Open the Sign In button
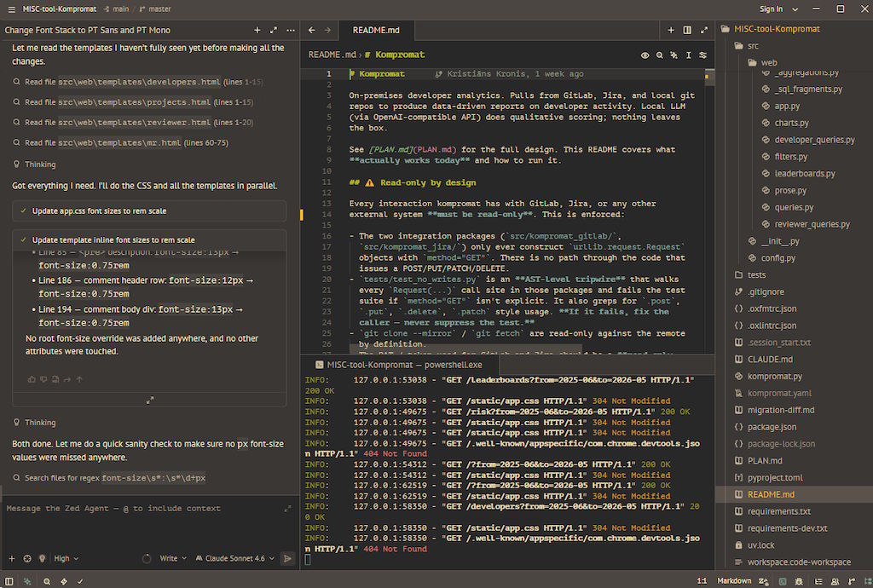Image resolution: width=873 pixels, height=588 pixels. pos(771,9)
